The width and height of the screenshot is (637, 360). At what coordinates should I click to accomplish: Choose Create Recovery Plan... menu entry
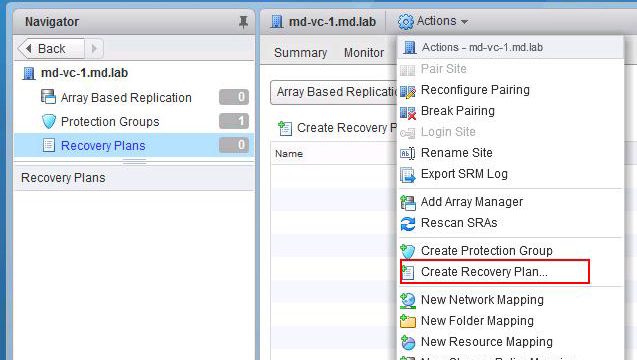(484, 272)
